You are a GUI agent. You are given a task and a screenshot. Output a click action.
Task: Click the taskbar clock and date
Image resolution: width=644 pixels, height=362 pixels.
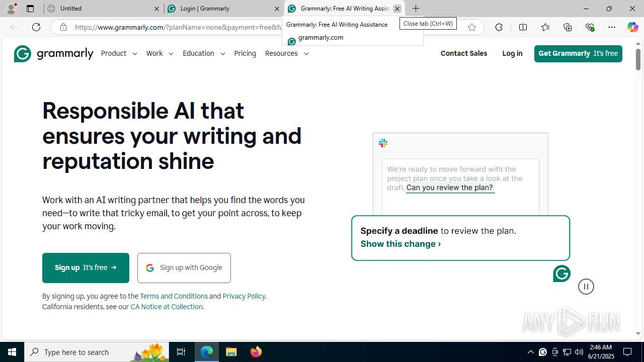point(601,352)
